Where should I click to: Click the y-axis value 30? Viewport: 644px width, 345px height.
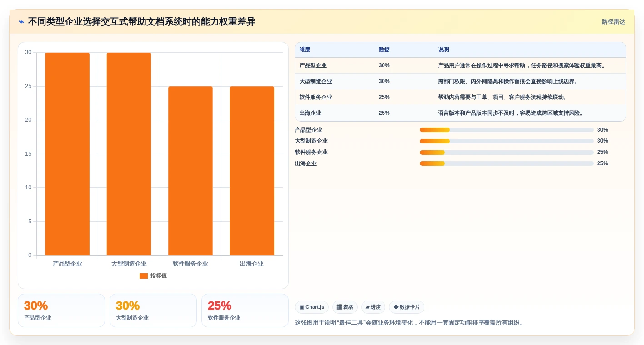coord(28,52)
